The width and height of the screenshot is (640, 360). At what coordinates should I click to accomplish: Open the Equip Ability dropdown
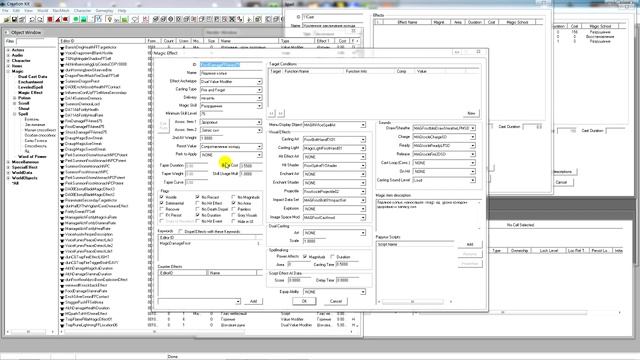point(363,292)
